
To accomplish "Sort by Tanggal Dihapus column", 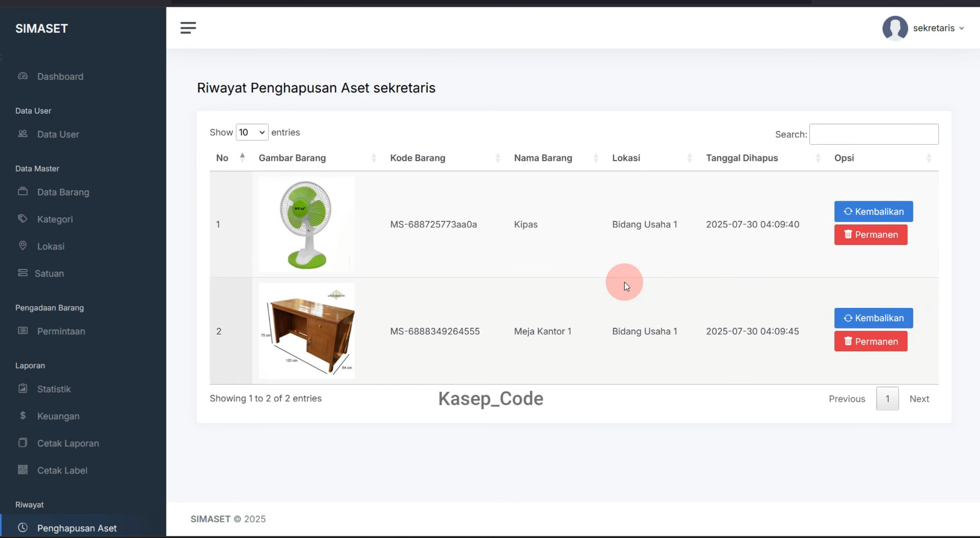I will 764,158.
